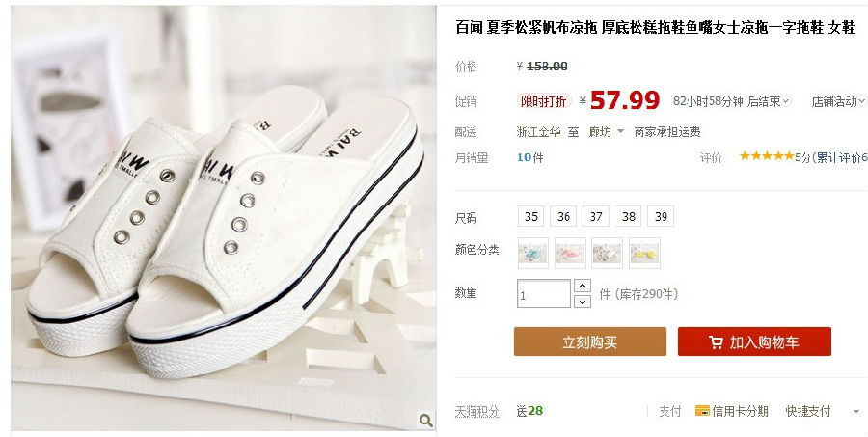
Task: Choose the yellow color variant thumbnail
Action: pos(644,254)
